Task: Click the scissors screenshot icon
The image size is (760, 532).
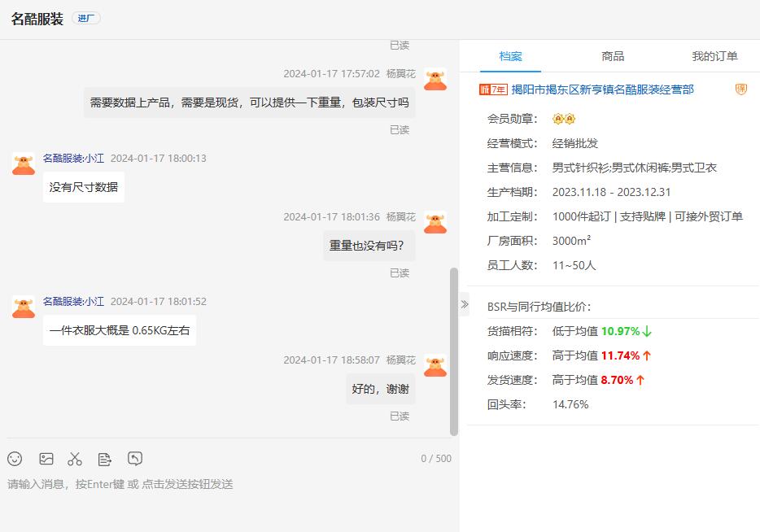Action: [x=75, y=459]
